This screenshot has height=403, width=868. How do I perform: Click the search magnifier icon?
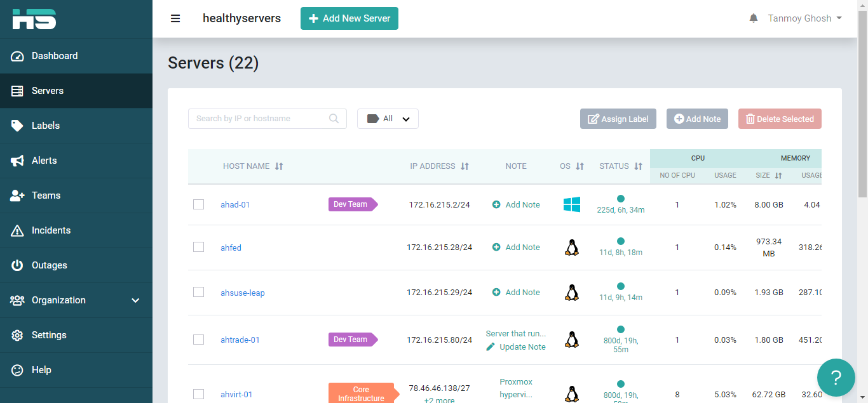point(334,118)
